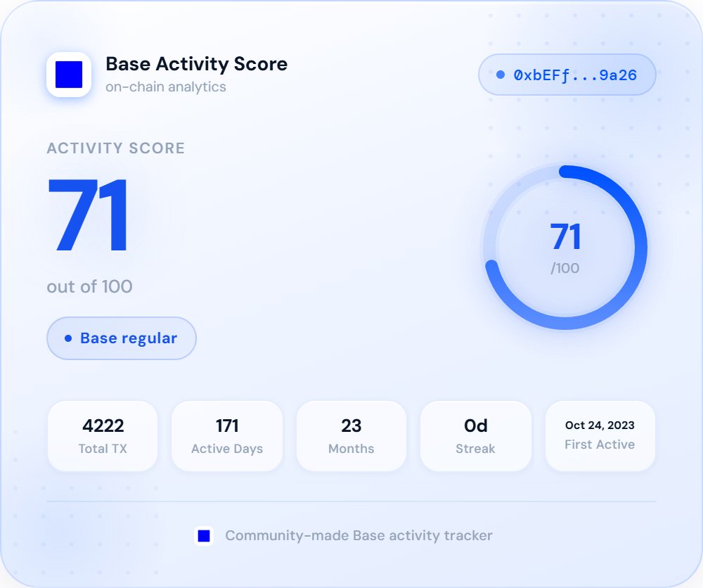The width and height of the screenshot is (703, 588).
Task: Click the Oct 24, 2023 First Active card
Action: tap(600, 436)
